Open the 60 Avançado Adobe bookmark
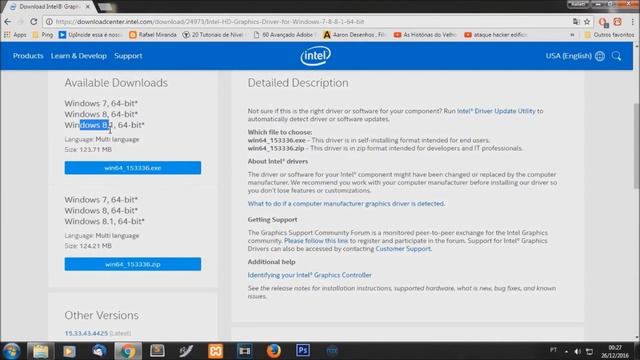640x360 pixels. 283,35
